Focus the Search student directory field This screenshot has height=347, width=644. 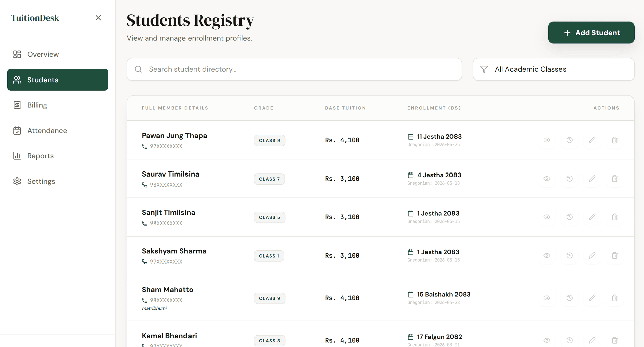pyautogui.click(x=294, y=69)
